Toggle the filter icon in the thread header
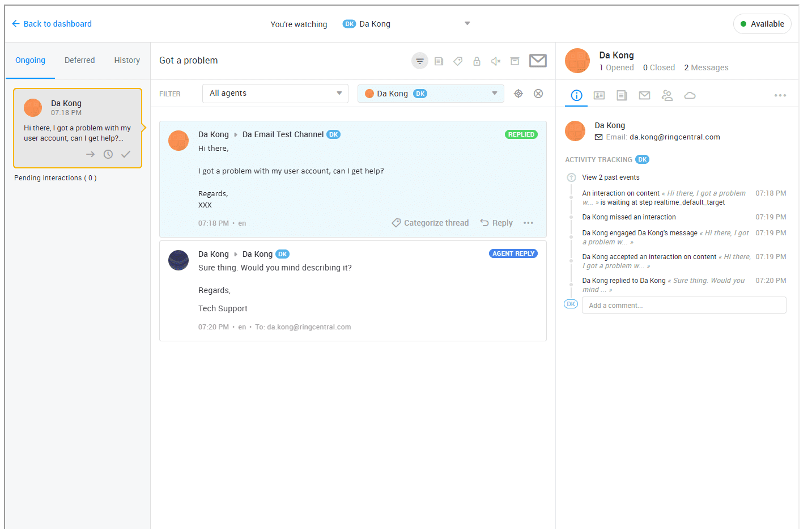Image resolution: width=812 pixels, height=529 pixels. click(420, 61)
